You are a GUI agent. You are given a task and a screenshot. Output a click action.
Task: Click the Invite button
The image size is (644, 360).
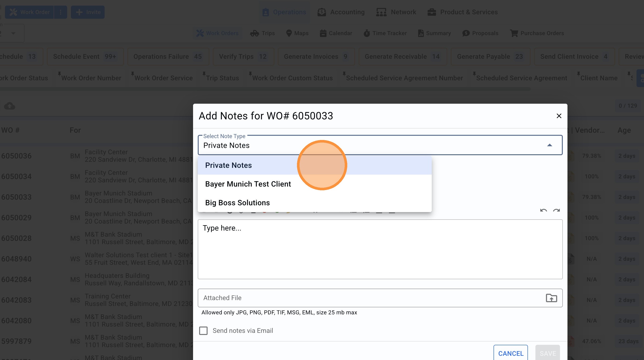88,12
